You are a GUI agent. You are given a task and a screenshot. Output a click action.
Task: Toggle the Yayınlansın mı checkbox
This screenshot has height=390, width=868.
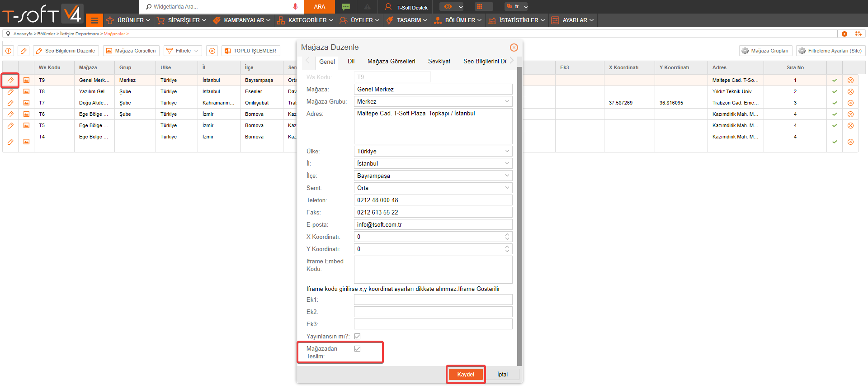(x=358, y=336)
